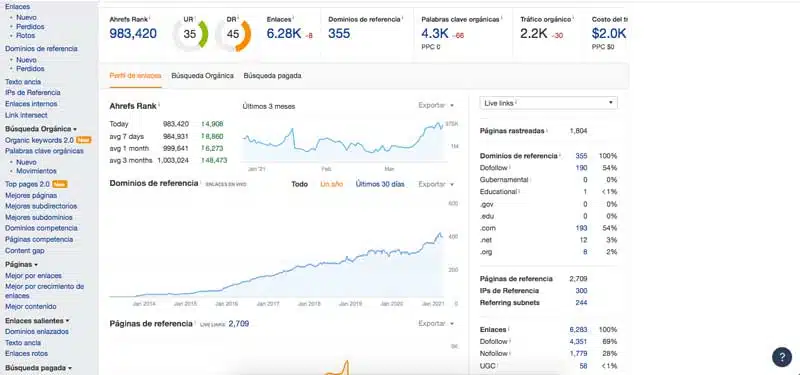Screen dimensions: 800x375
Task: Click the Nofollow links count 1,779
Action: click(x=579, y=354)
